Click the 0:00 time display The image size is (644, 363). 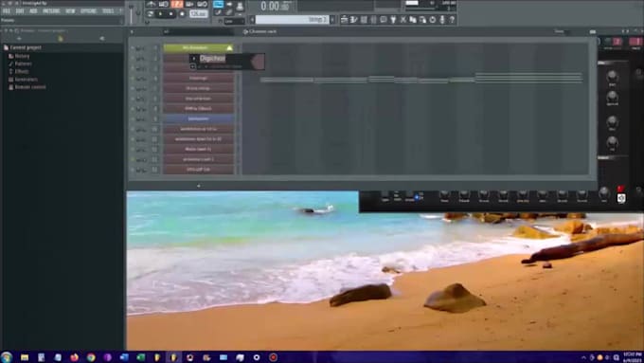point(276,7)
